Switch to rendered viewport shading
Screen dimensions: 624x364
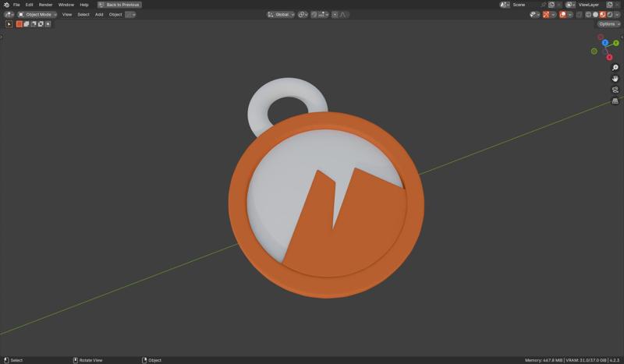coord(610,14)
